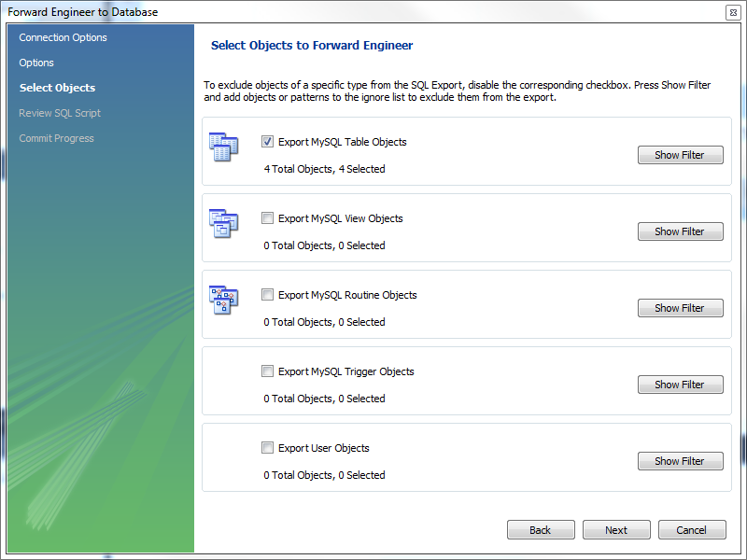The image size is (747, 560).
Task: Click the MySQL View Objects icon
Action: (223, 223)
